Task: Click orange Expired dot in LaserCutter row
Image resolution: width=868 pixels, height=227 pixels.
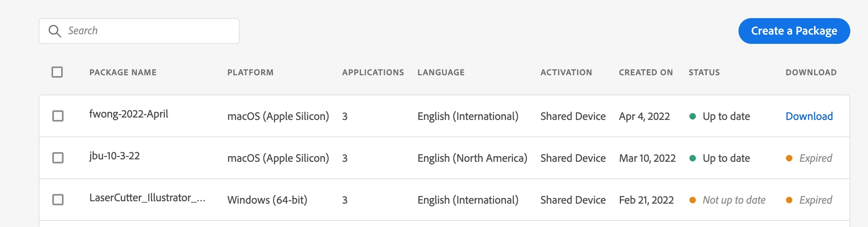Action: tap(789, 200)
